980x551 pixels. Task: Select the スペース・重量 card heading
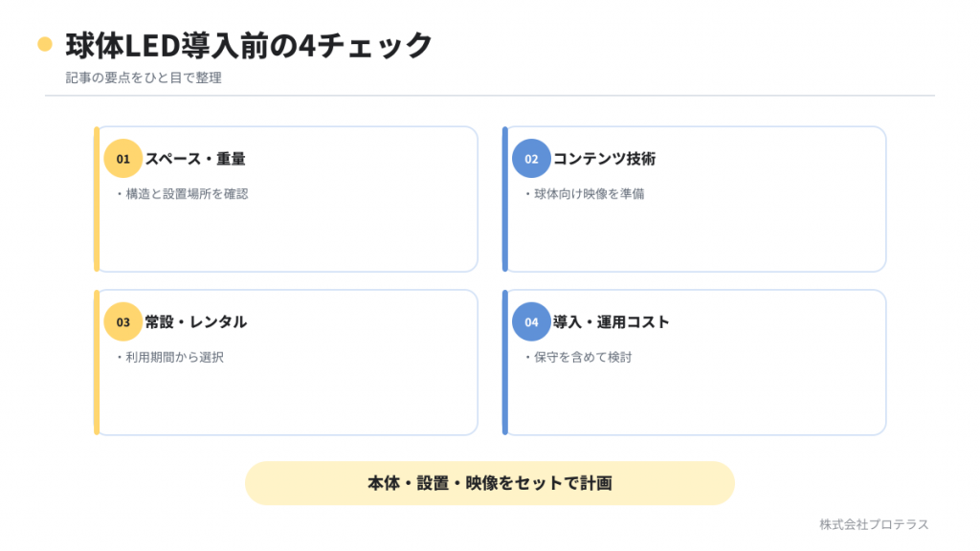pos(195,159)
